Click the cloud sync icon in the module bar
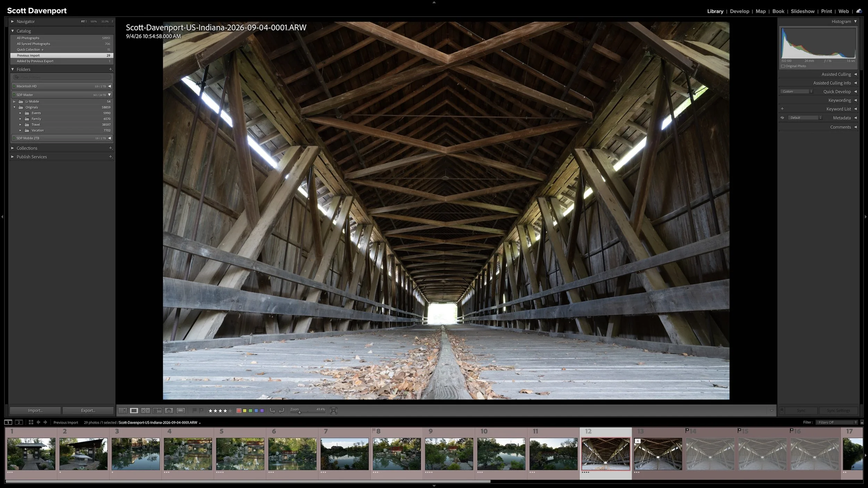This screenshot has width=868, height=488. tap(859, 11)
